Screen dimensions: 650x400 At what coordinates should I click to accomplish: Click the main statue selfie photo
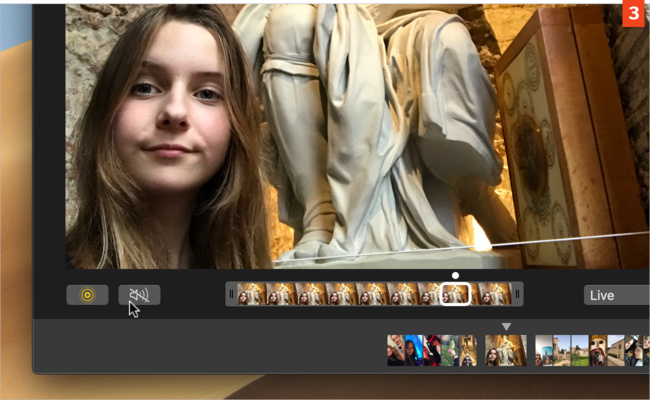click(357, 137)
